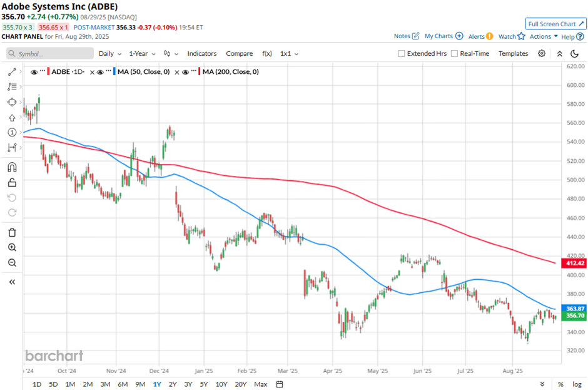Viewport: 588px width, 390px height.
Task: Open the Indicators panel
Action: pos(202,54)
